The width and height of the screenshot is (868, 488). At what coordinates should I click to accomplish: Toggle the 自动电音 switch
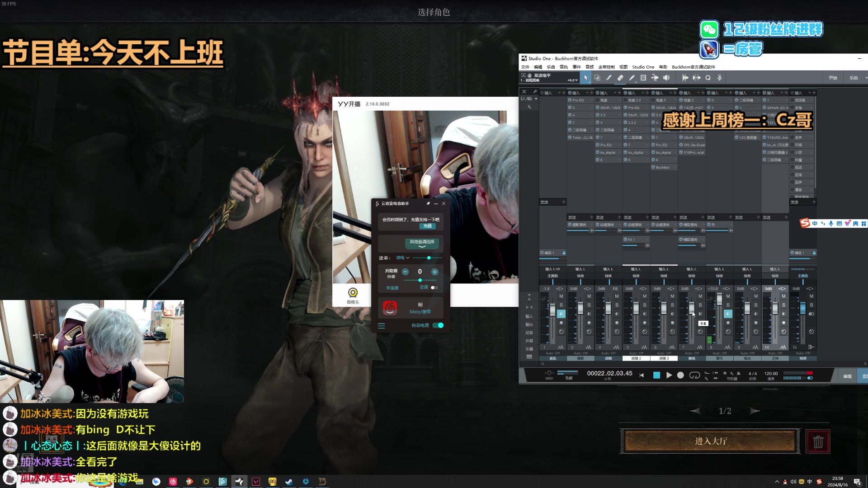pos(438,325)
